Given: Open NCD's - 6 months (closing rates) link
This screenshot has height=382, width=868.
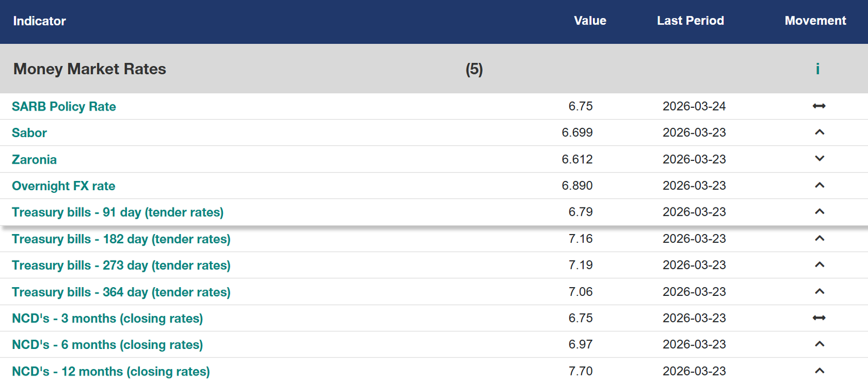Looking at the screenshot, I should (107, 345).
